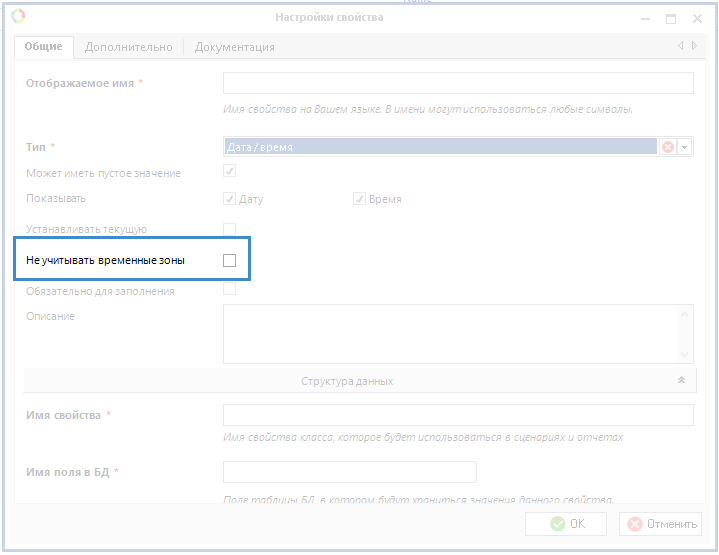Click the red clear icon in Тип field
Viewport: 719px width, 555px height.
pos(667,147)
